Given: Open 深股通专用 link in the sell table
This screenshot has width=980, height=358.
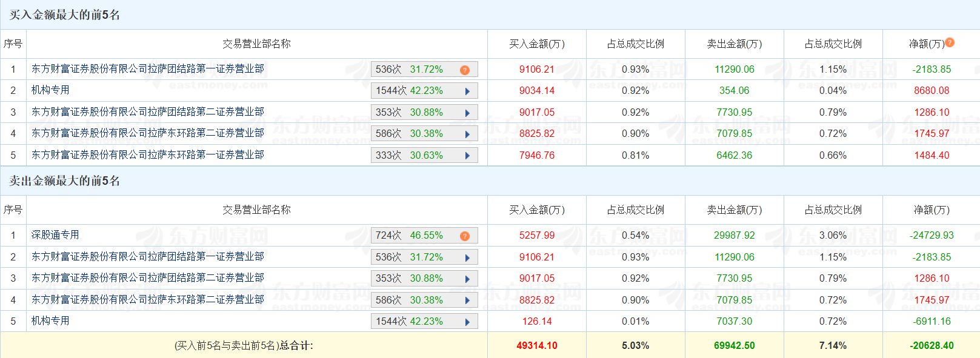Looking at the screenshot, I should click(55, 235).
